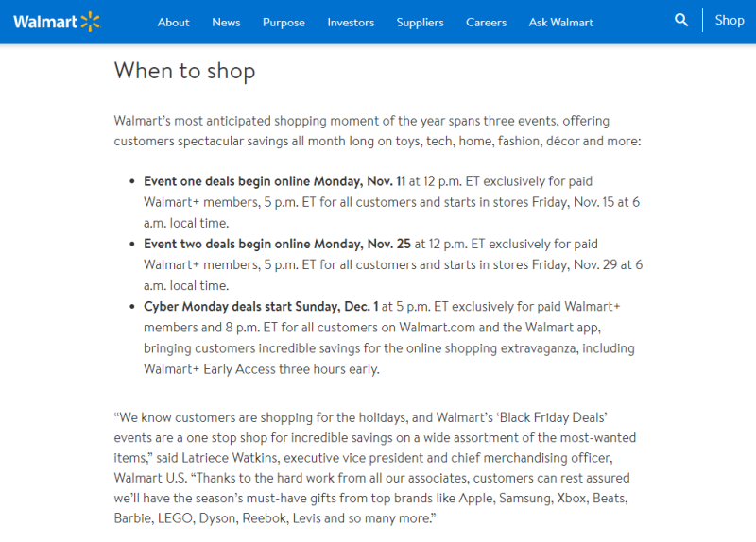Click the bullet dot before Cyber Monday
This screenshot has height=542, width=756.
click(130, 308)
